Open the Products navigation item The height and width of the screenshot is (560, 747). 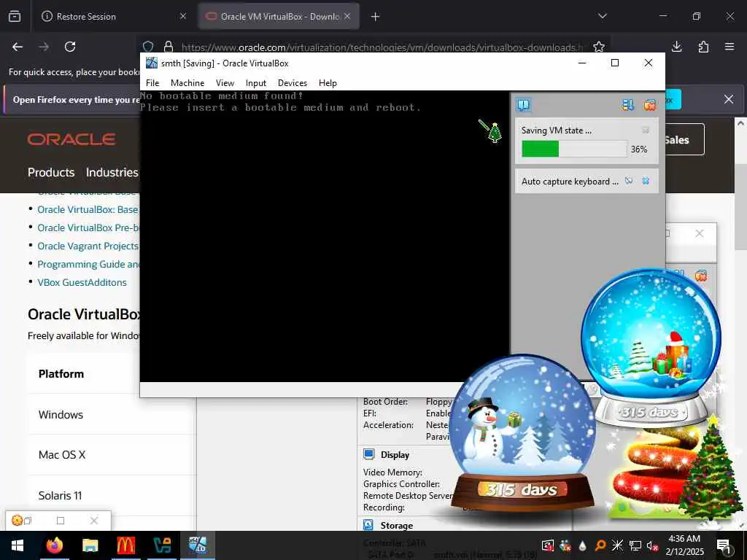pyautogui.click(x=51, y=172)
